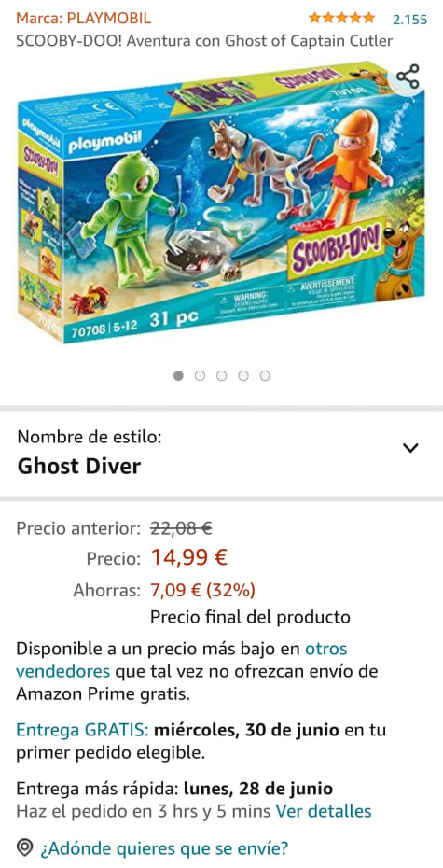The height and width of the screenshot is (868, 443).
Task: Open the Ghost Diver style selector
Action: (79, 467)
